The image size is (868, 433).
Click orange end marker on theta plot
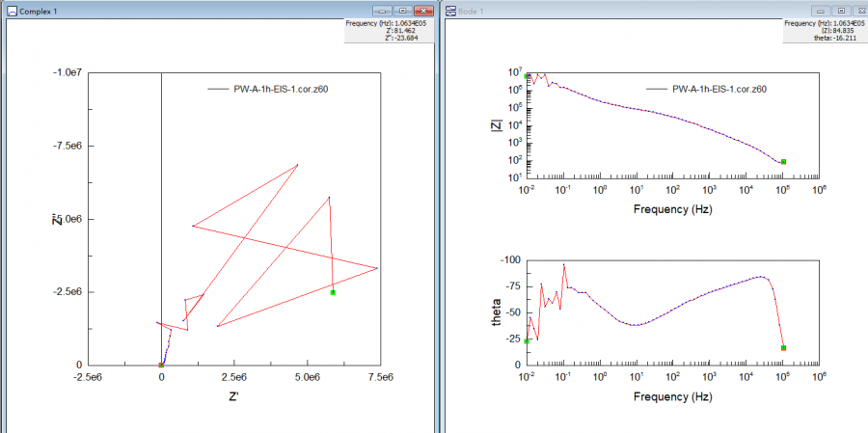(x=783, y=348)
